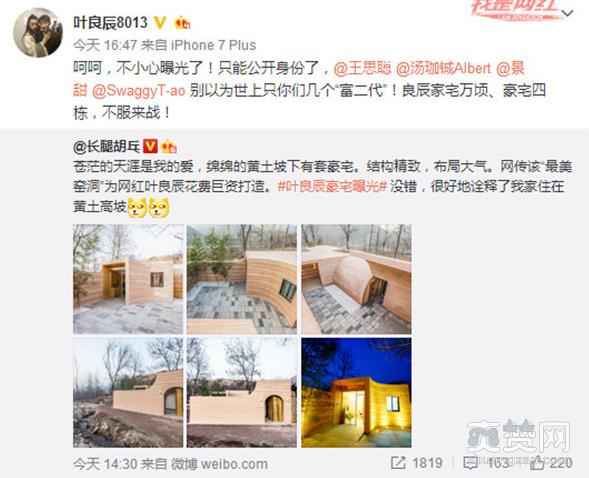The image size is (589, 478).
Task: Open the @SwaggyT-ao mention link
Action: (x=138, y=91)
